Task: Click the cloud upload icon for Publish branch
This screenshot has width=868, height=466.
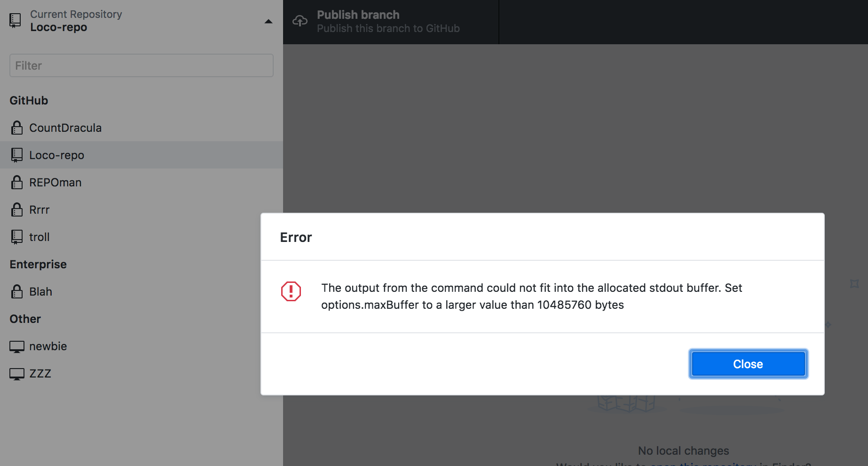Action: 301,21
